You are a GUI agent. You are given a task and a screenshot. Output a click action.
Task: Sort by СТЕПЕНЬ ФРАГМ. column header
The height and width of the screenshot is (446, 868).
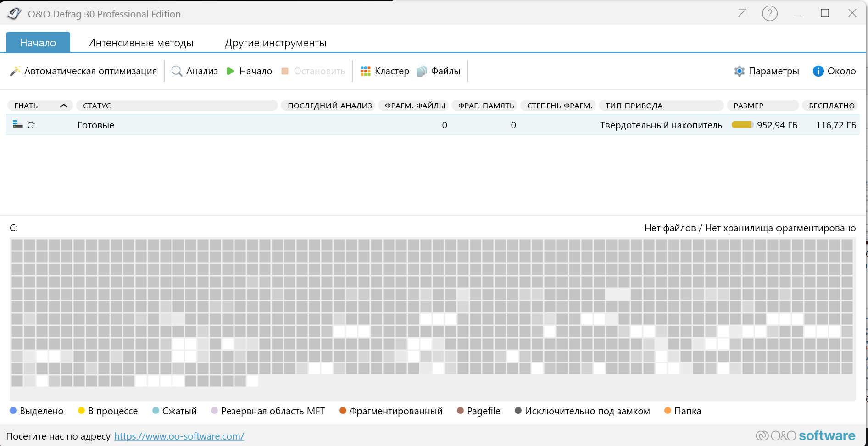tap(559, 106)
